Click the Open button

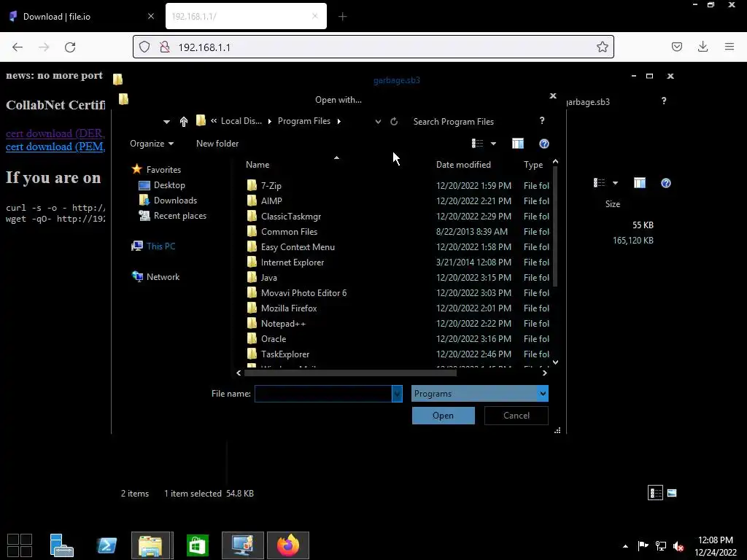[x=443, y=415]
